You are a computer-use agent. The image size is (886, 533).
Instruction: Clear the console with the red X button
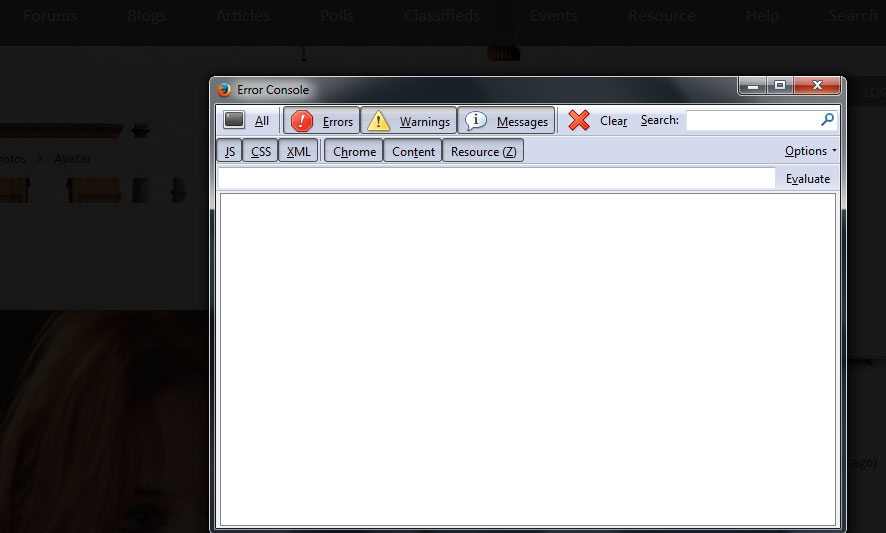(x=597, y=120)
